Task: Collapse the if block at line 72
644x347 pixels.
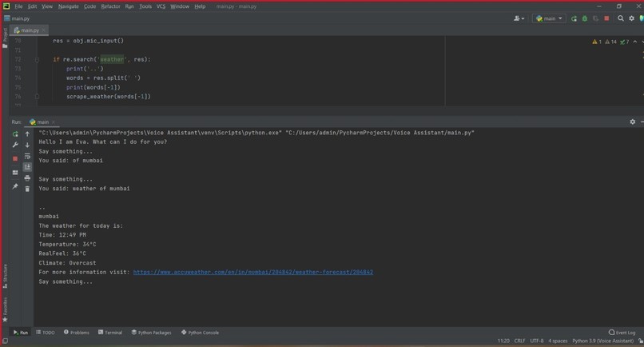Action: tap(37, 60)
